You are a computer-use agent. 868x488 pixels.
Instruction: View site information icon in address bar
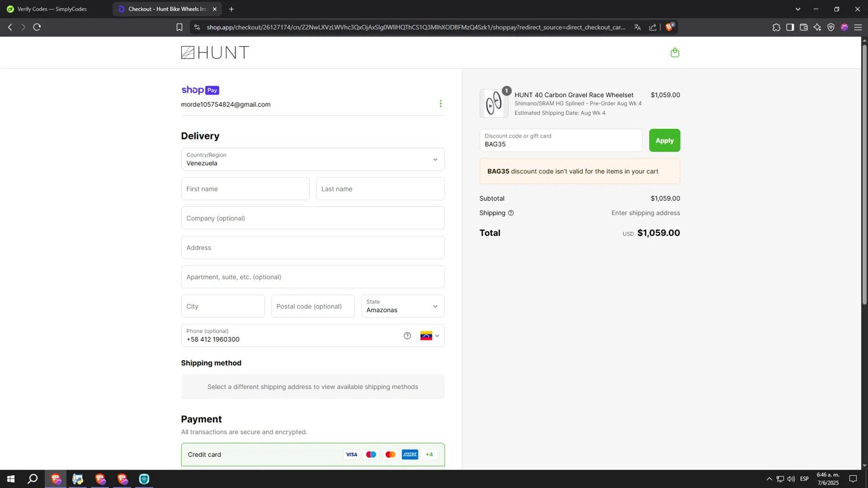pos(197,27)
